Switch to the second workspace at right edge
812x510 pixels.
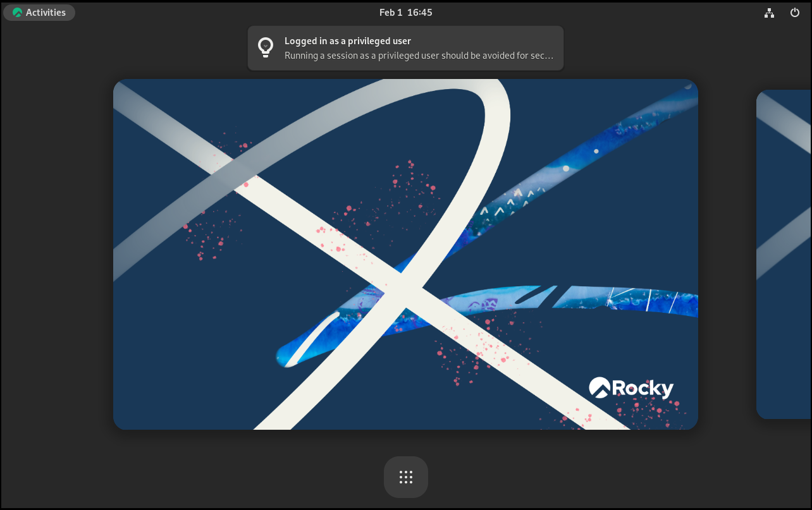tap(784, 254)
